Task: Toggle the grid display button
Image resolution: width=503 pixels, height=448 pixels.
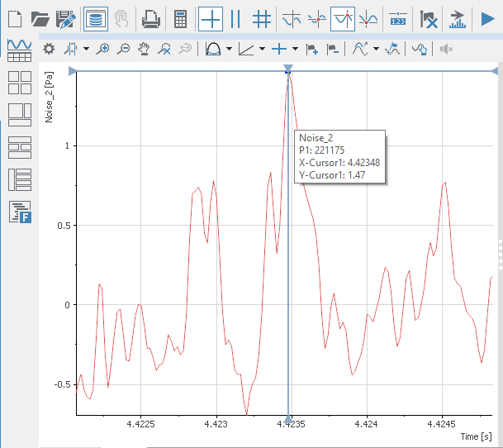Action: click(x=262, y=17)
